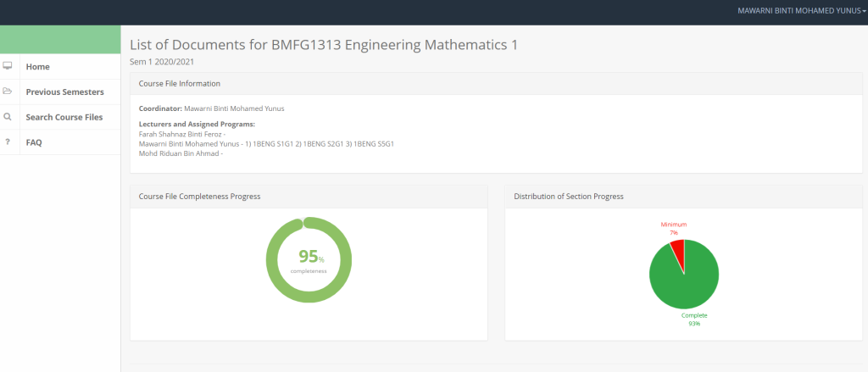Image resolution: width=868 pixels, height=372 pixels.
Task: Click the magnifier icon beside Search Course Files
Action: 8,117
